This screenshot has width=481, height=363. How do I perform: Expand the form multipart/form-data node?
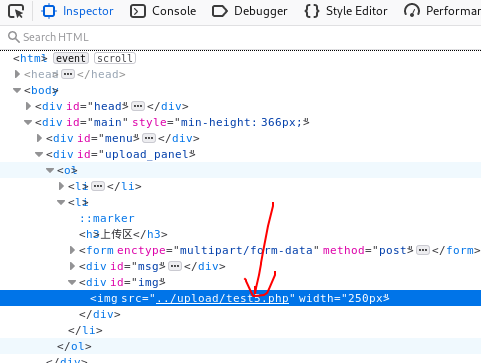coord(72,250)
